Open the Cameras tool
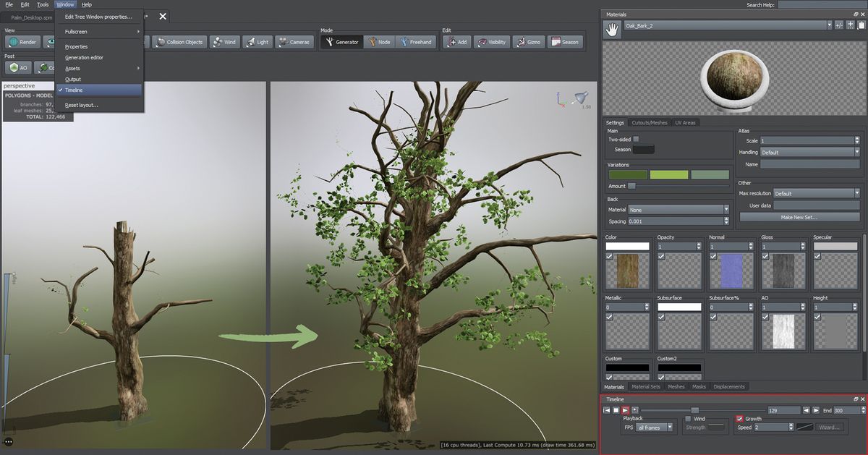The image size is (868, 455). 294,42
